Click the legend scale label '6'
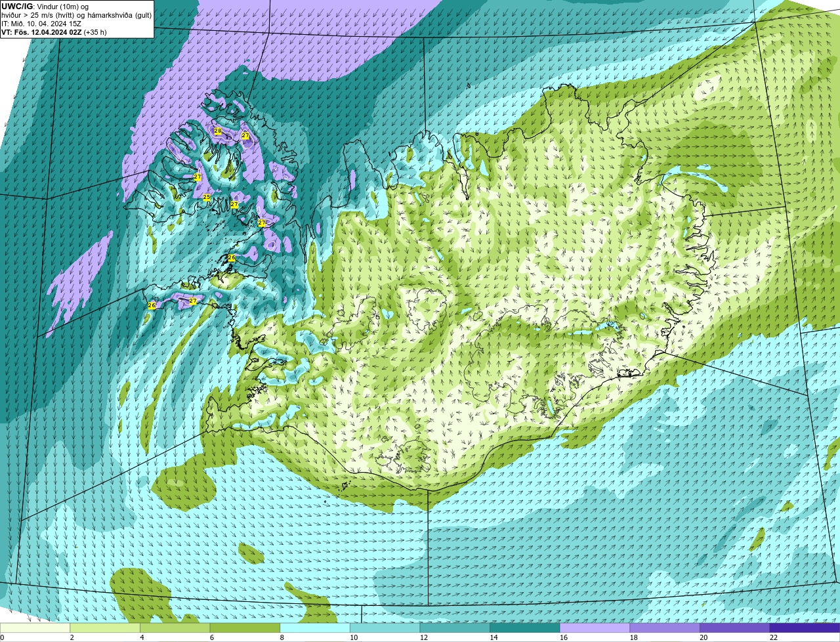 point(211,637)
